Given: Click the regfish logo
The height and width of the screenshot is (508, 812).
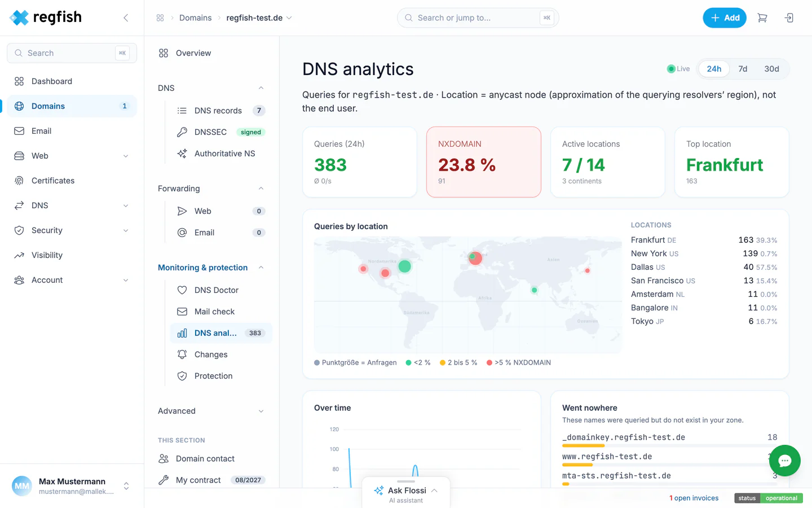Looking at the screenshot, I should [46, 17].
